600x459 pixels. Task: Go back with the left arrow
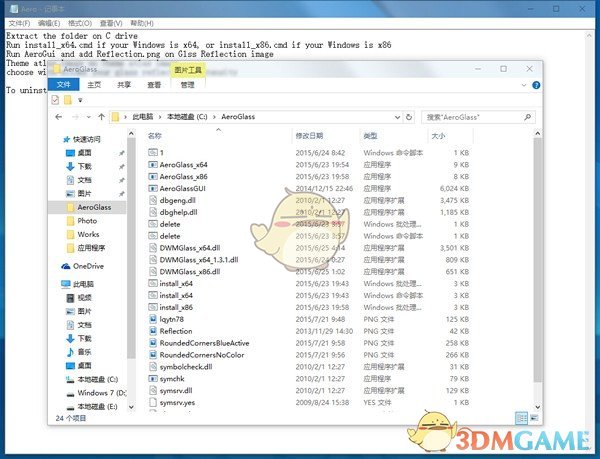coord(59,117)
